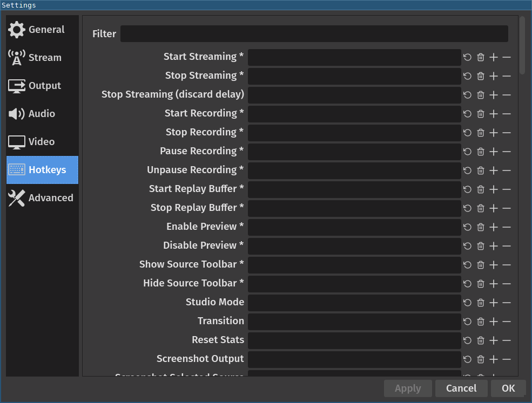Confirm settings with the OK button
Image resolution: width=532 pixels, height=403 pixels.
(508, 388)
